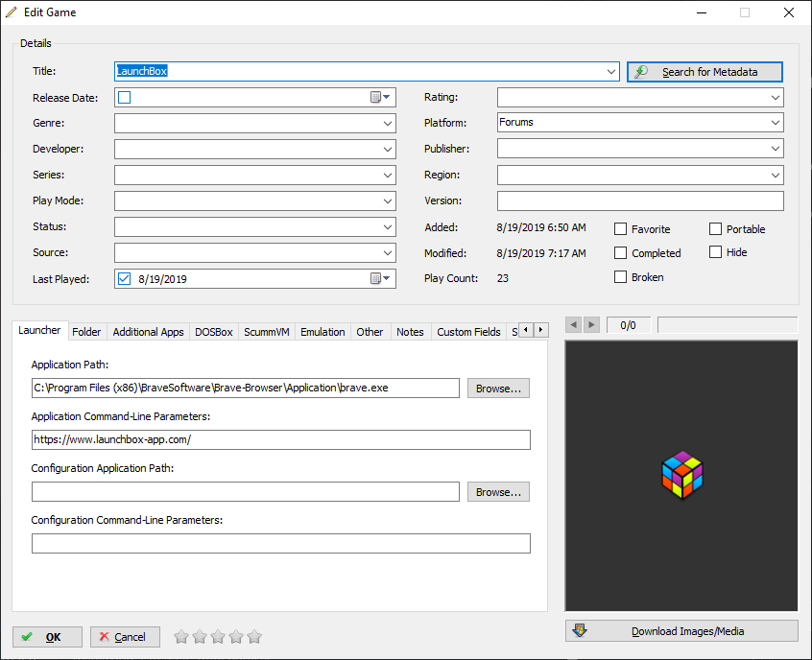Open the Custom Fields tab
Image resolution: width=812 pixels, height=660 pixels.
pyautogui.click(x=468, y=332)
